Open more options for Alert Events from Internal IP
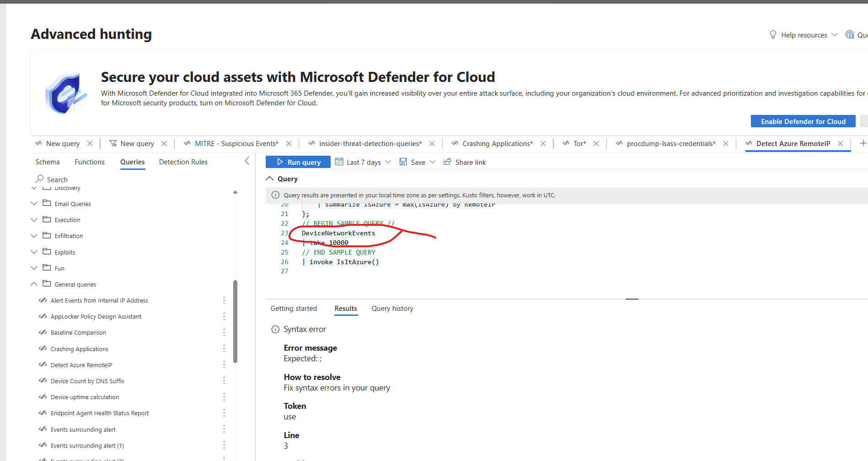Image resolution: width=868 pixels, height=461 pixels. [224, 300]
